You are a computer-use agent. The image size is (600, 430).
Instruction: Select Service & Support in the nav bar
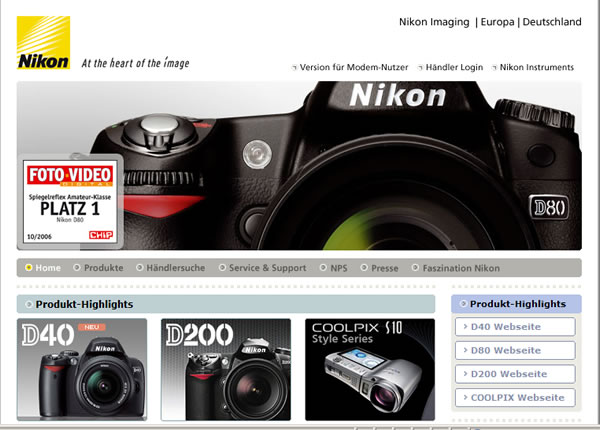pyautogui.click(x=267, y=268)
